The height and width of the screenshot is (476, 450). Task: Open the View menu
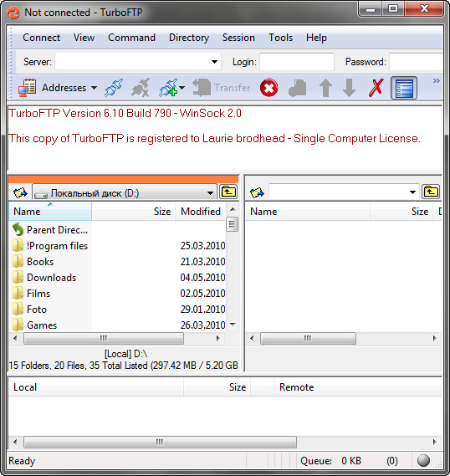pyautogui.click(x=84, y=38)
